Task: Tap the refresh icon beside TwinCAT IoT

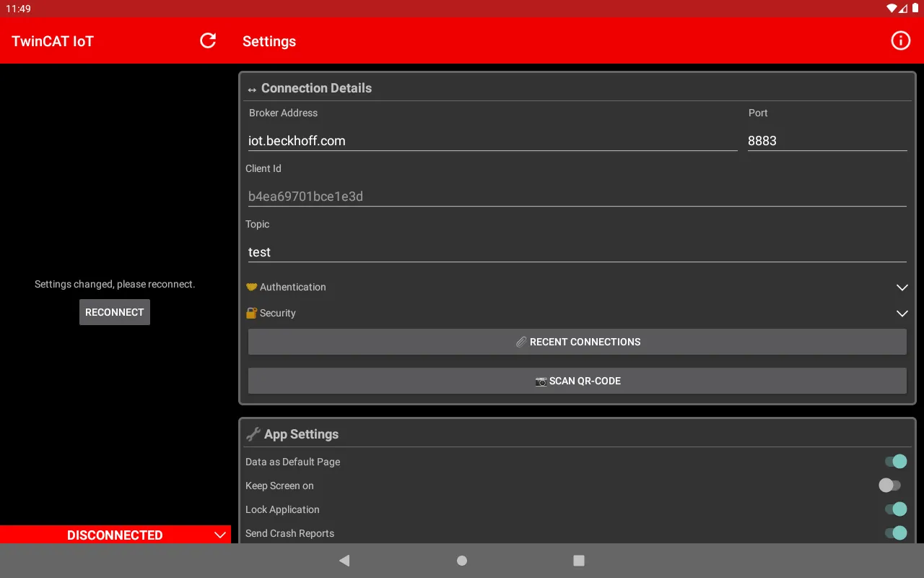Action: [x=208, y=40]
